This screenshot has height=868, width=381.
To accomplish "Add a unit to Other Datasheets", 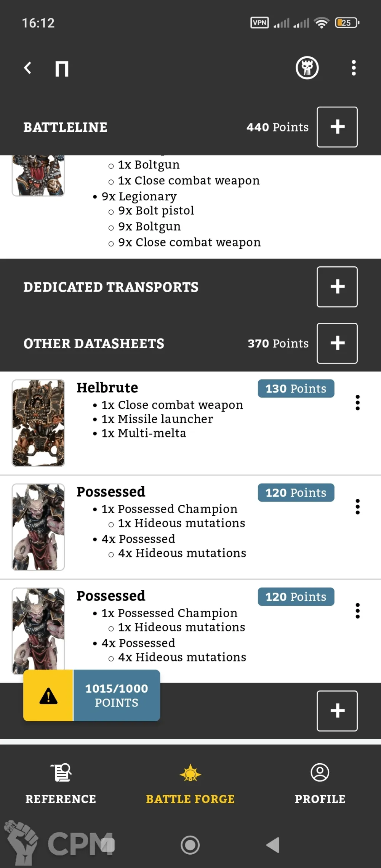I will (337, 343).
